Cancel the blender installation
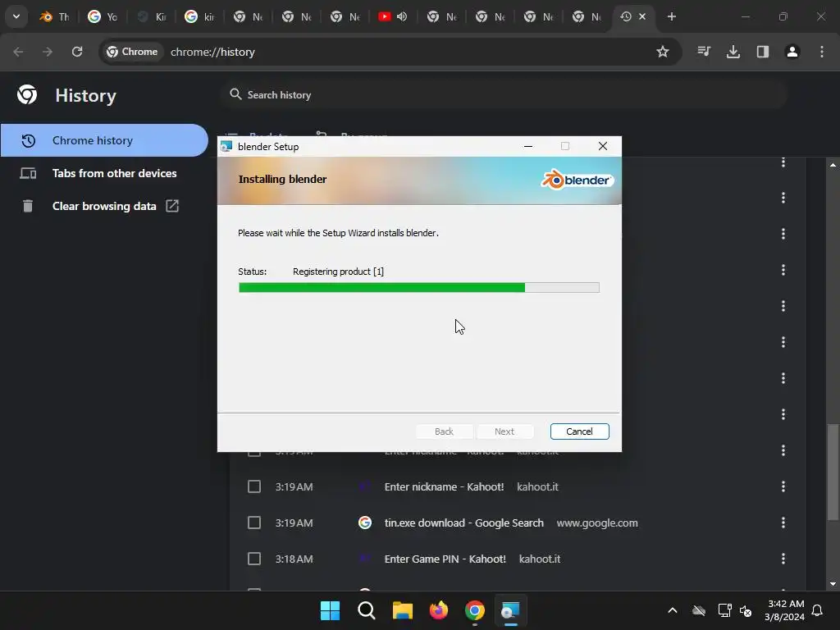The image size is (840, 630). [x=580, y=431]
